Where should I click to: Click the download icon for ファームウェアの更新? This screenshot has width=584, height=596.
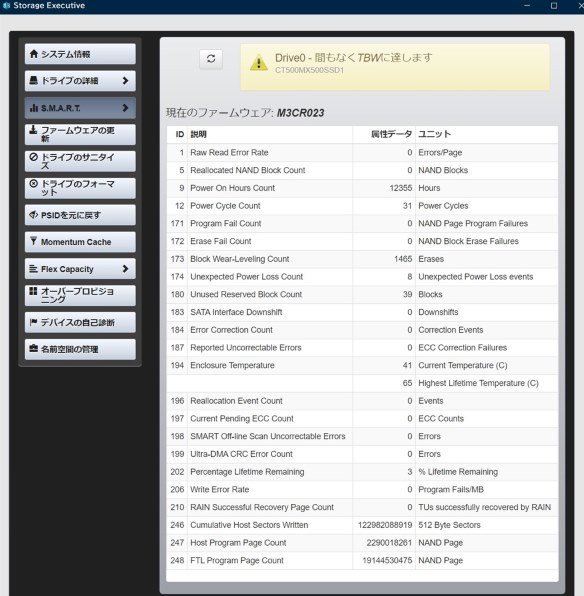tap(33, 130)
